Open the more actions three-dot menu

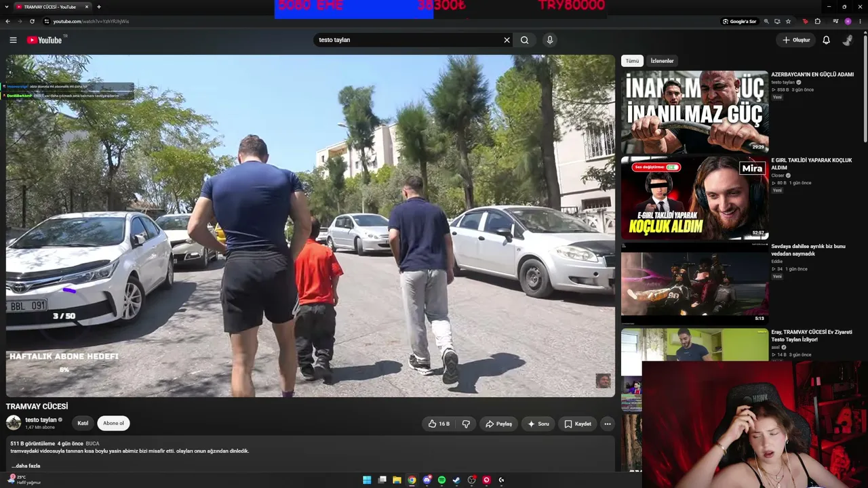pos(608,424)
